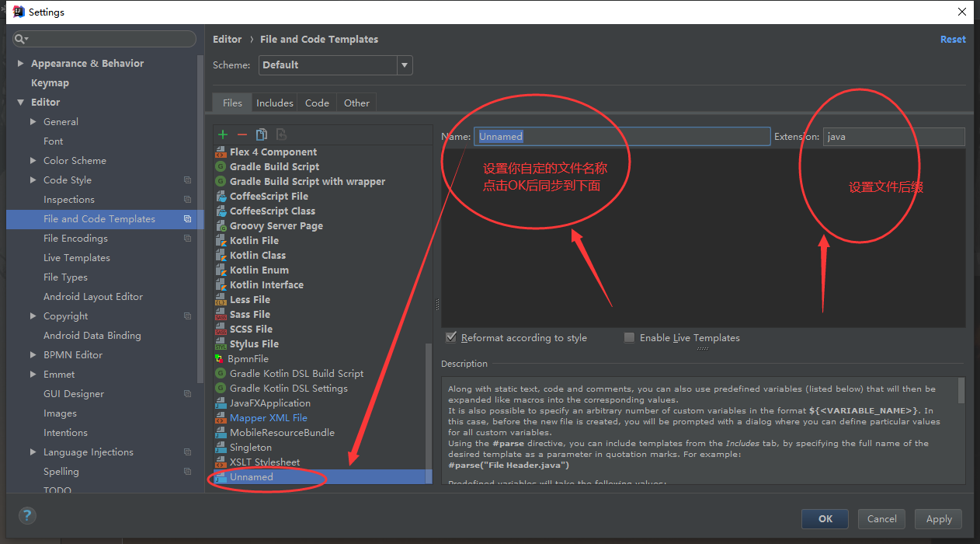The height and width of the screenshot is (544, 980).
Task: Expand the Language Injections node
Action: (33, 452)
